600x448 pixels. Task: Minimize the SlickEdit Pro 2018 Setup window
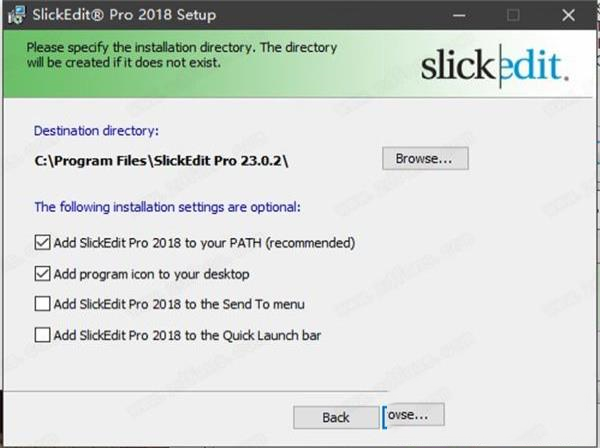pyautogui.click(x=459, y=15)
